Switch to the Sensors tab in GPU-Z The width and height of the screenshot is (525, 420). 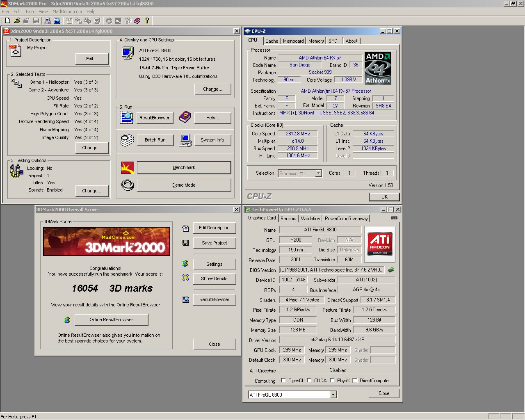(x=288, y=219)
